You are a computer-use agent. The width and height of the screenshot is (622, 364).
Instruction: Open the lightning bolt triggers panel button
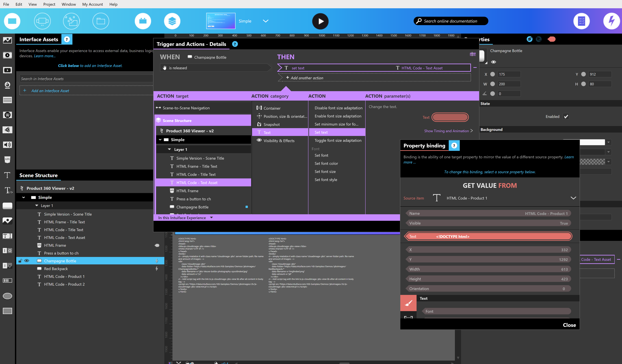pyautogui.click(x=611, y=21)
